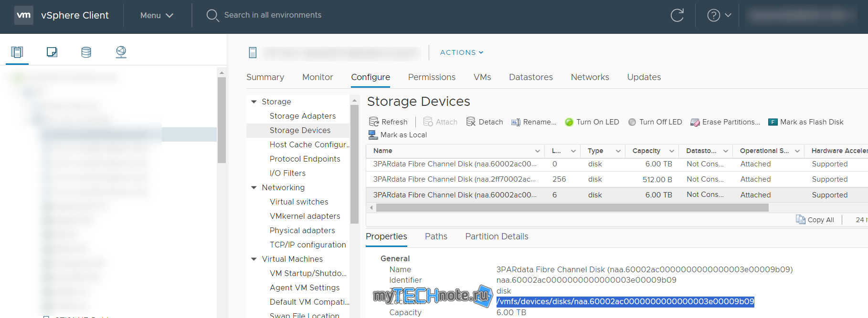868x318 pixels.
Task: Click the search in all environments field
Action: pyautogui.click(x=273, y=15)
